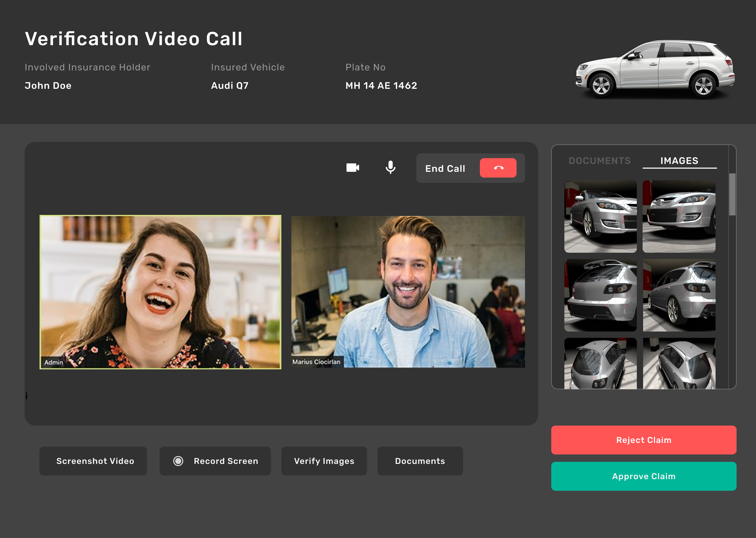
Task: Select the IMAGES tab
Action: [x=679, y=161]
